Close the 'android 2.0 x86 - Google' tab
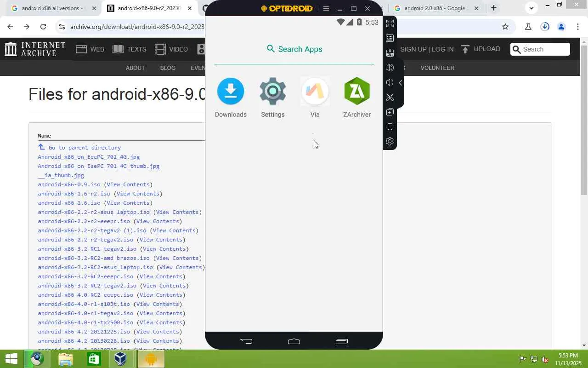588x368 pixels. click(476, 8)
